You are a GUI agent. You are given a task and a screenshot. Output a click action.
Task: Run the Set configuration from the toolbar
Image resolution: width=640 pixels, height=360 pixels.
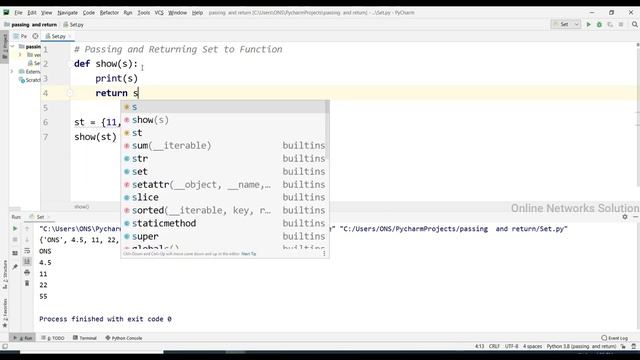coord(588,24)
